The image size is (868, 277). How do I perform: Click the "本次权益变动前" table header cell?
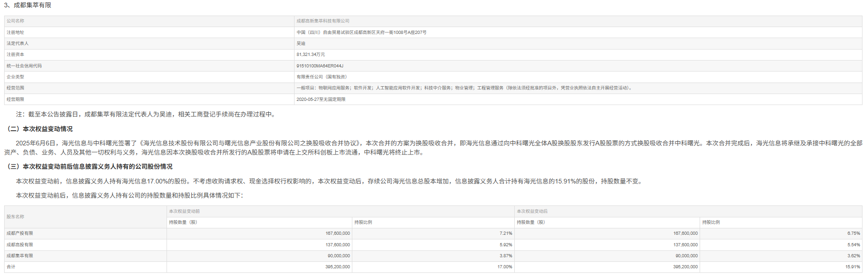pos(340,211)
